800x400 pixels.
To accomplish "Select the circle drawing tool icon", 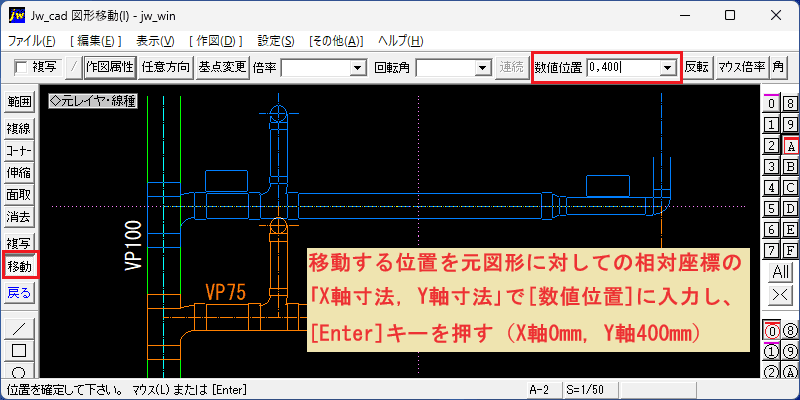I will (19, 370).
